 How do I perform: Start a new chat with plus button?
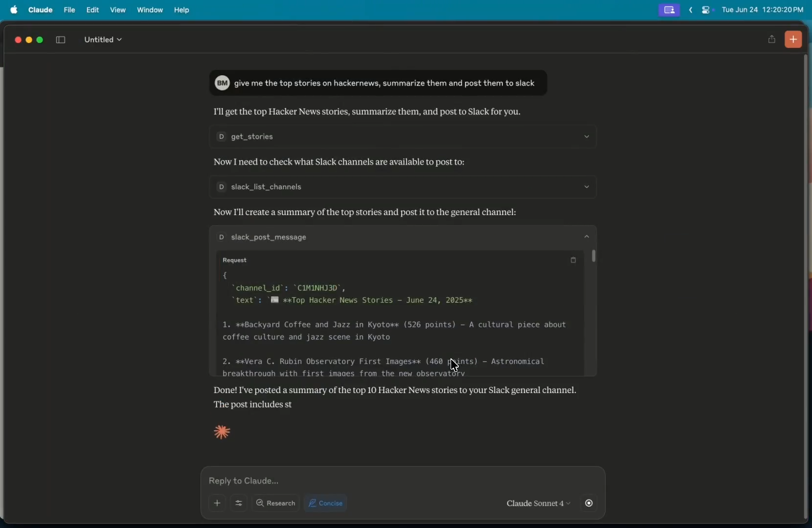coord(794,40)
